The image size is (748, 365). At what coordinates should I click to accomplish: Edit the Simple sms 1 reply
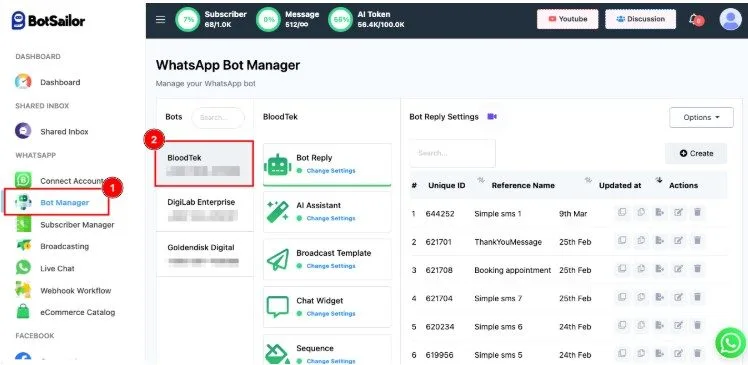coord(678,212)
